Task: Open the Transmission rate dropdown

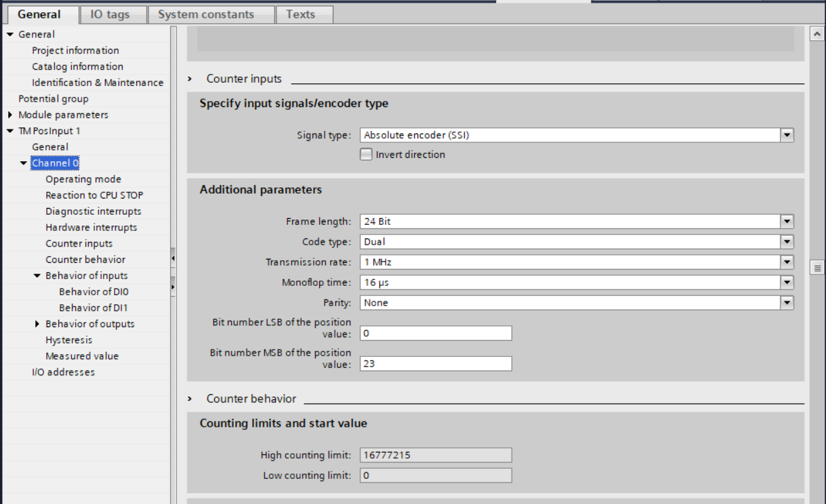Action: pyautogui.click(x=787, y=262)
